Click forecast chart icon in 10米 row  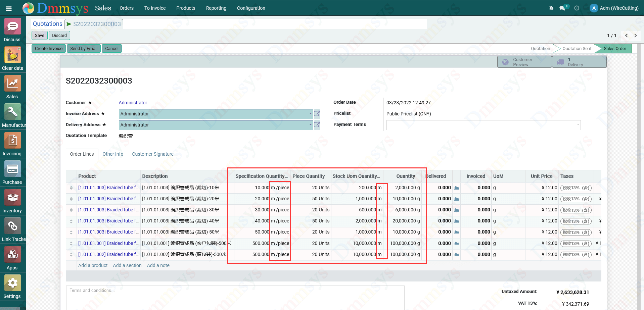[x=457, y=188]
